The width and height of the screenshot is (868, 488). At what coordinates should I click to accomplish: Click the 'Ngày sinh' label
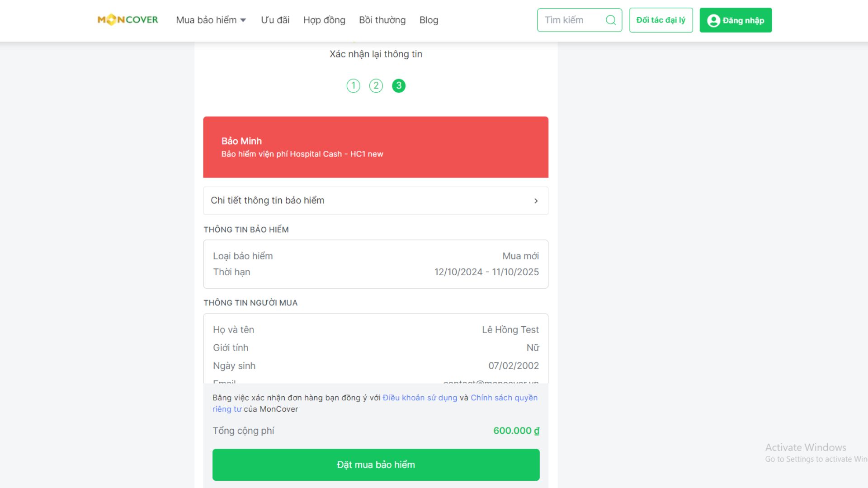pyautogui.click(x=234, y=366)
